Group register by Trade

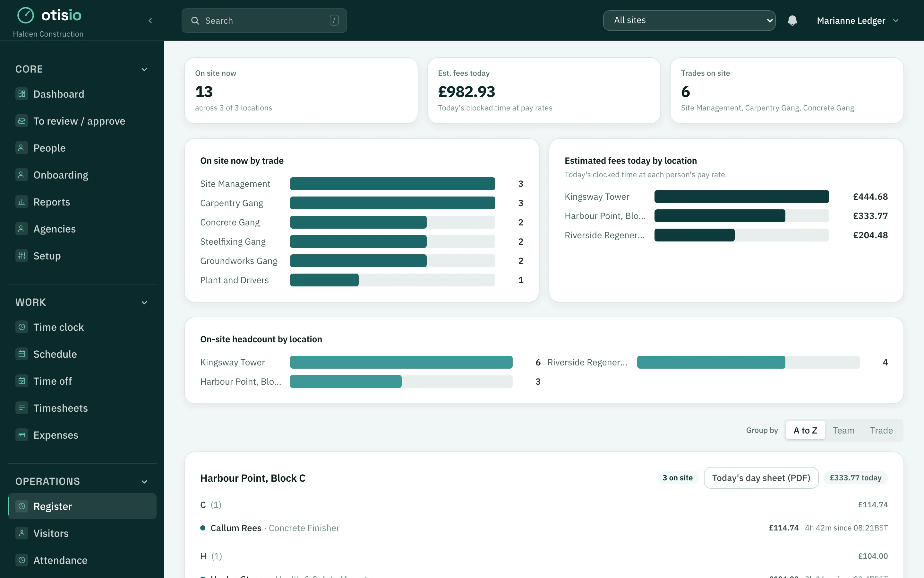[881, 430]
